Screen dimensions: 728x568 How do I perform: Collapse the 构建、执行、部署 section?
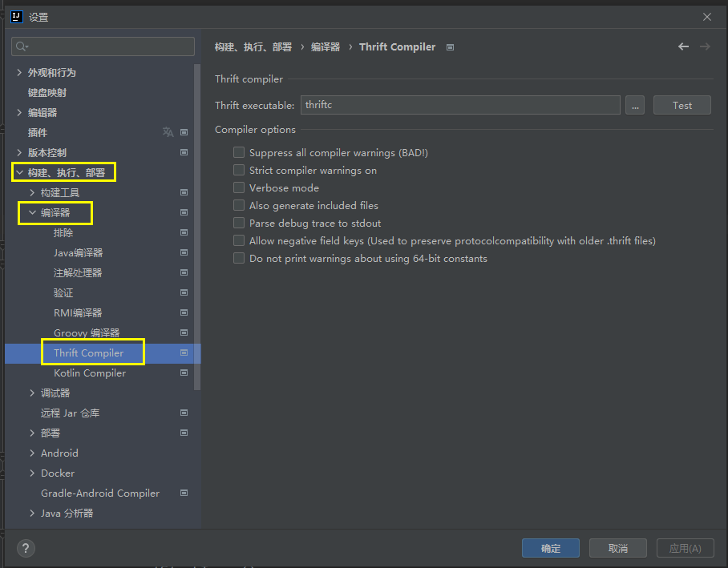tap(19, 172)
